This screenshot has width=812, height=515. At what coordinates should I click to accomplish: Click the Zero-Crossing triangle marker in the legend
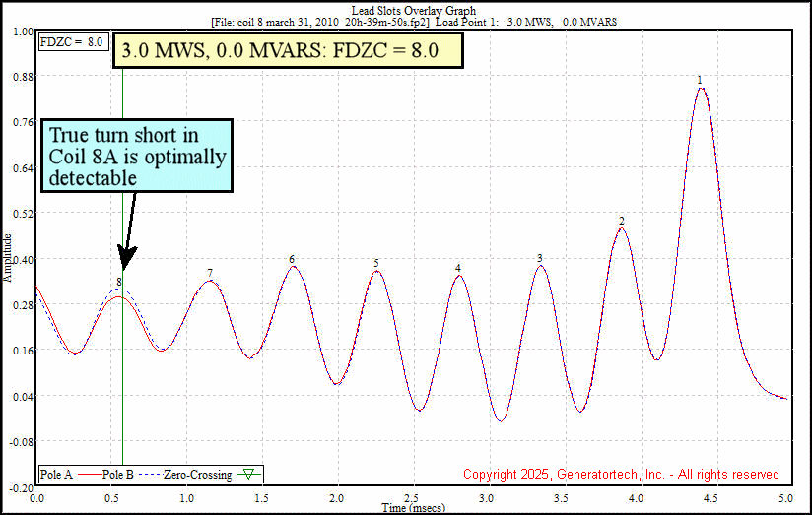click(x=248, y=474)
